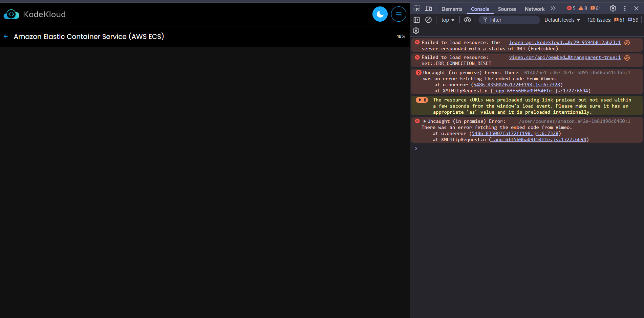Viewport: 644px width, 318px height.
Task: Focus the console Filter field
Action: coord(509,20)
